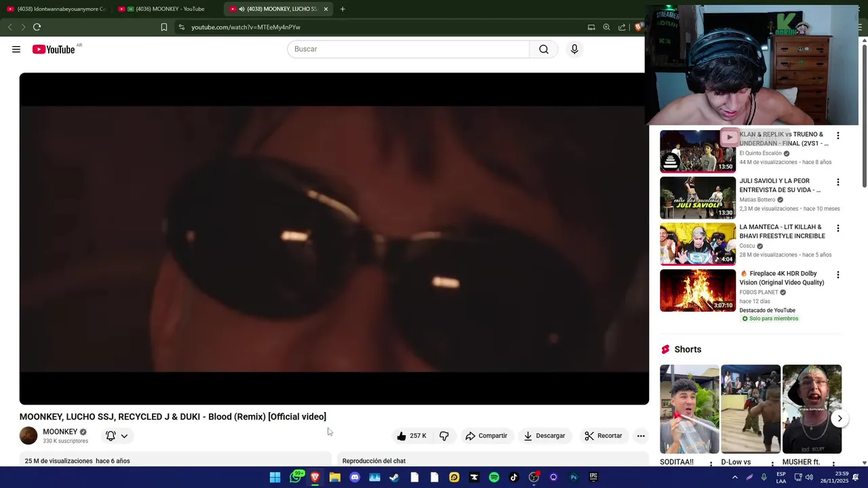This screenshot has height=488, width=868.
Task: Click the video player area
Action: click(334, 239)
